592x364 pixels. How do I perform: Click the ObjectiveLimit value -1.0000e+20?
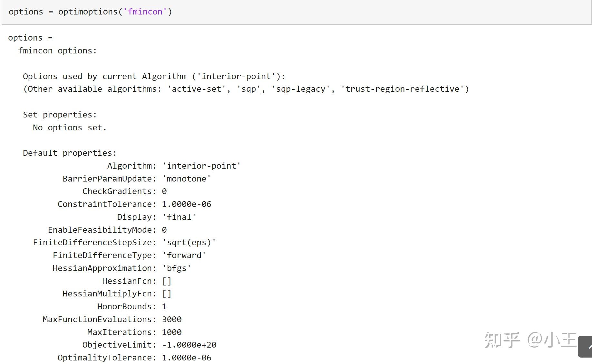click(x=189, y=345)
